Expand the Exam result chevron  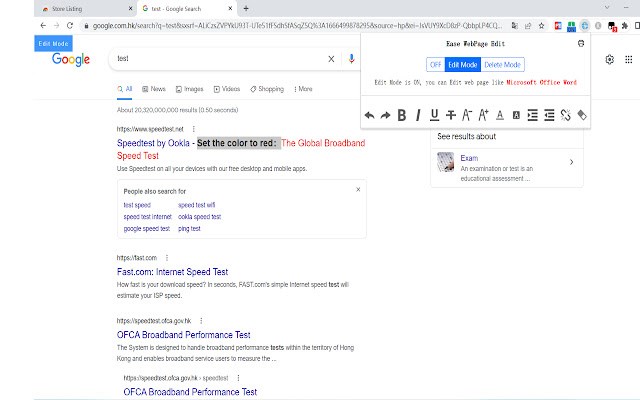coord(571,162)
